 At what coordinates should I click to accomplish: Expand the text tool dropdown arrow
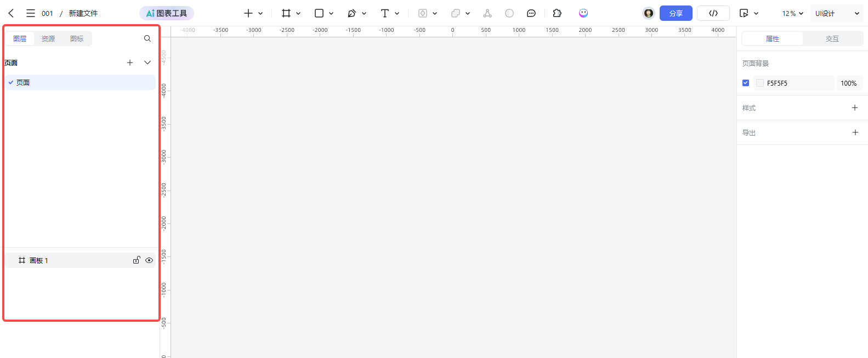point(397,13)
